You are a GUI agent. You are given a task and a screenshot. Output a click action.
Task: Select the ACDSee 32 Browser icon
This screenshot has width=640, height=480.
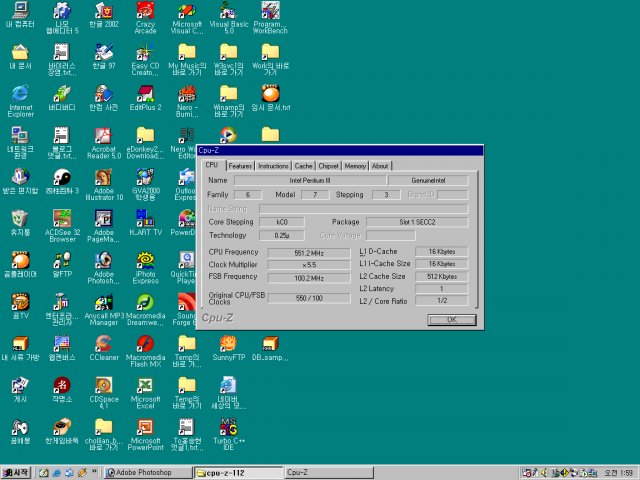click(x=62, y=227)
